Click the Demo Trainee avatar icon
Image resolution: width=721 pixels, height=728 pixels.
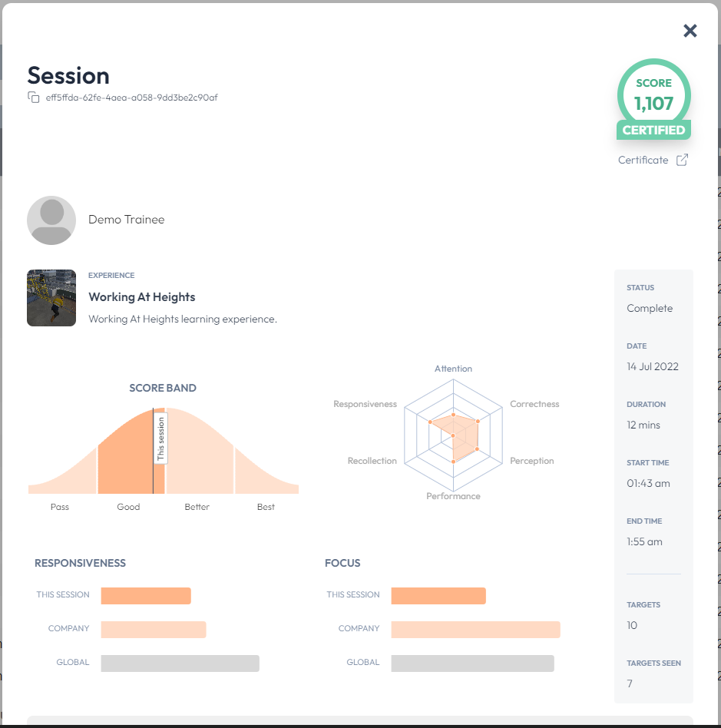click(x=51, y=220)
